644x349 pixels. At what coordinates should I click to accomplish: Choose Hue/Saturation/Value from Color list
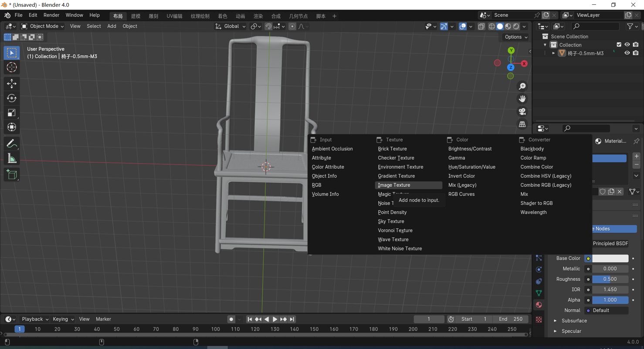point(471,167)
